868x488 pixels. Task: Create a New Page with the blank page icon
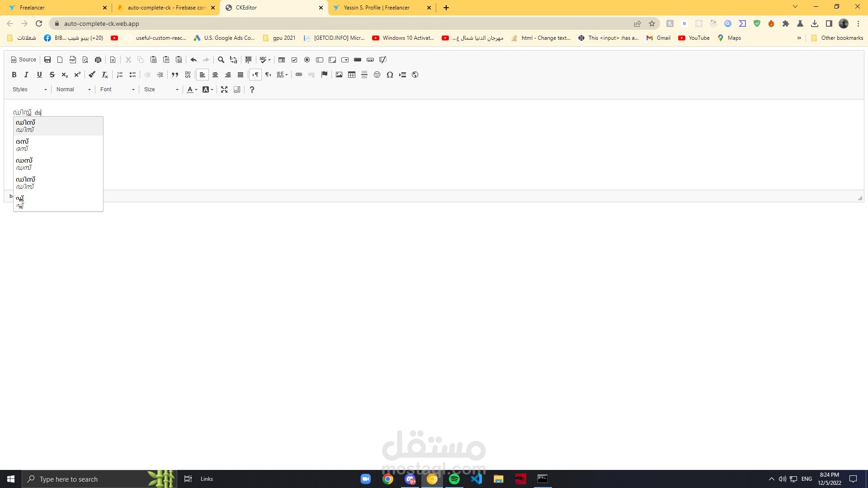click(x=60, y=60)
